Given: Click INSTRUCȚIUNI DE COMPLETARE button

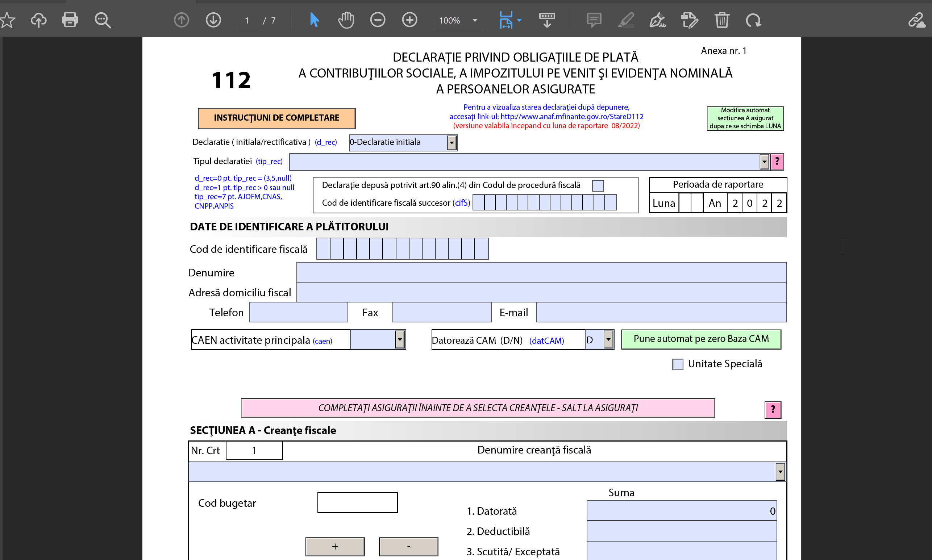Looking at the screenshot, I should tap(276, 118).
